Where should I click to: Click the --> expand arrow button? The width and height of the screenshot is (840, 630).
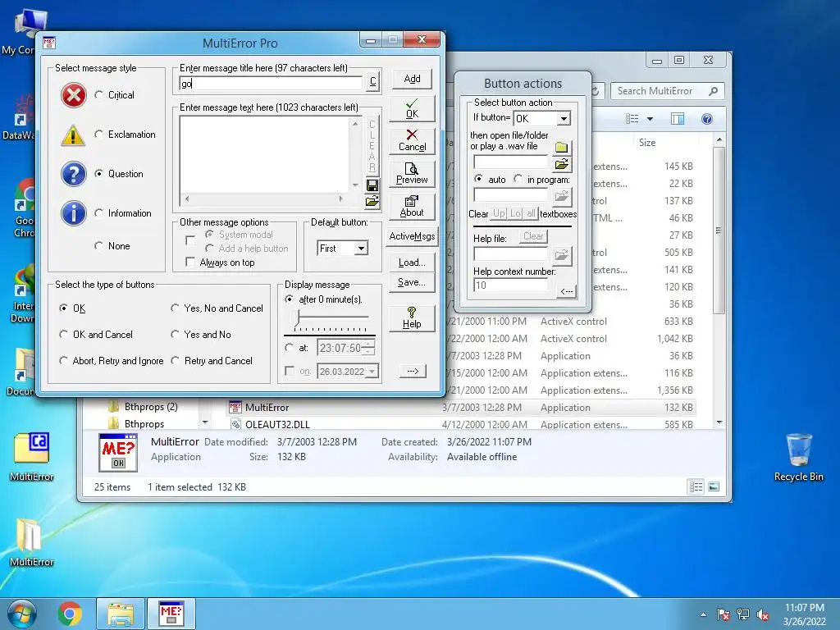click(413, 372)
